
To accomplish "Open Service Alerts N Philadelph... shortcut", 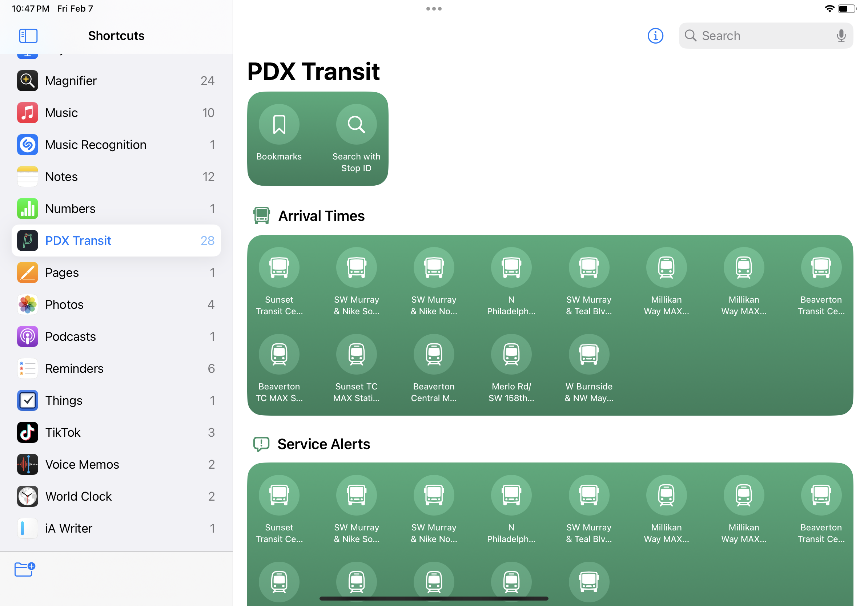I will pyautogui.click(x=511, y=509).
